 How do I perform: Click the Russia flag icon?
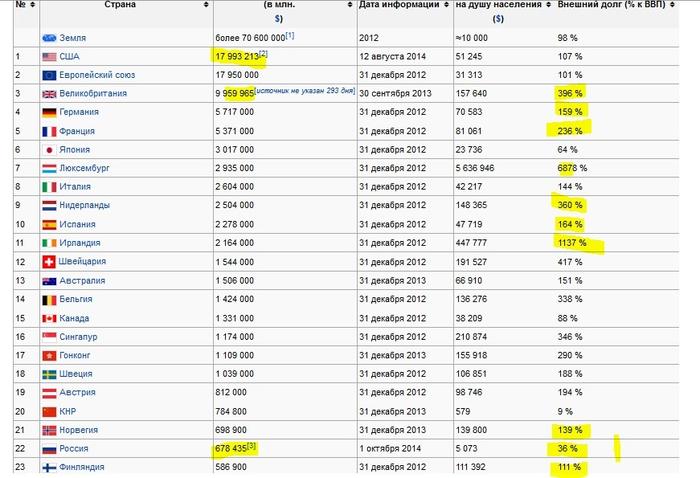(49, 448)
